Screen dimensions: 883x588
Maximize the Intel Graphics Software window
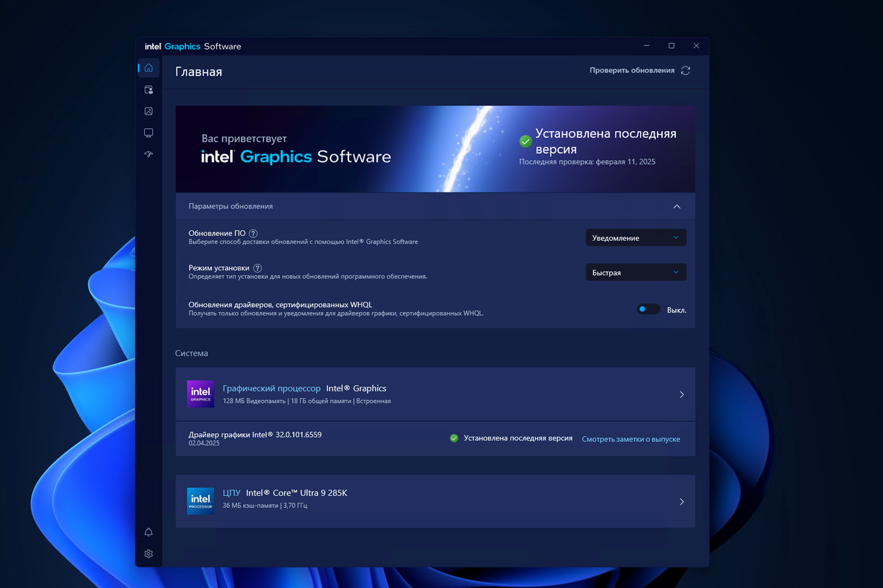(x=671, y=46)
